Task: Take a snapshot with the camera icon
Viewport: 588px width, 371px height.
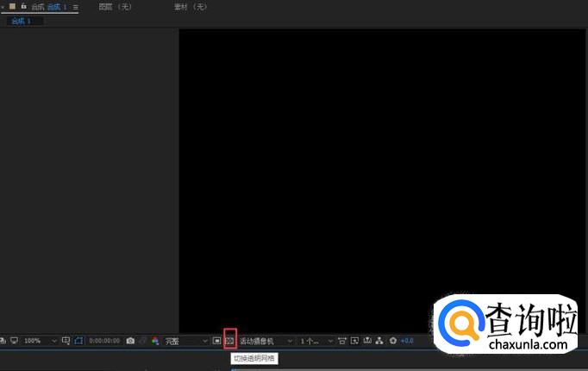Action: pyautogui.click(x=130, y=341)
